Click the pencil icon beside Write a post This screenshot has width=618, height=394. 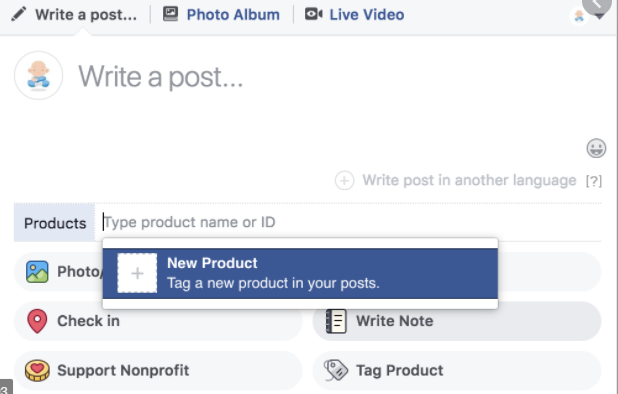pyautogui.click(x=18, y=15)
